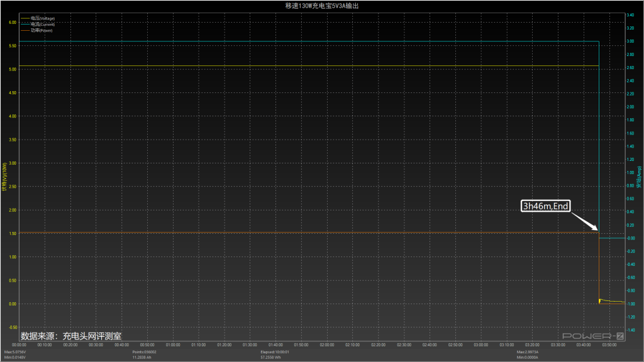Screen dimensions: 644x362
Task: Click the left axis label 伏特(V)|(10W)
Action: 4,177
